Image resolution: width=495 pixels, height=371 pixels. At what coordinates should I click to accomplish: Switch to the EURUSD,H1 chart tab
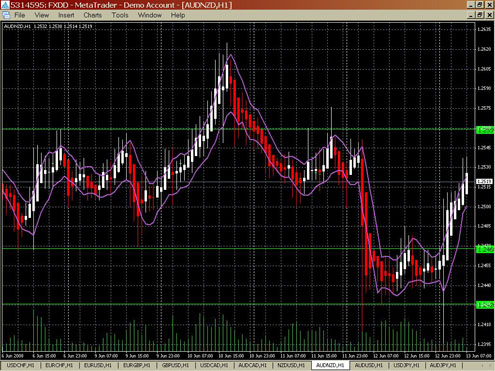tap(98, 365)
